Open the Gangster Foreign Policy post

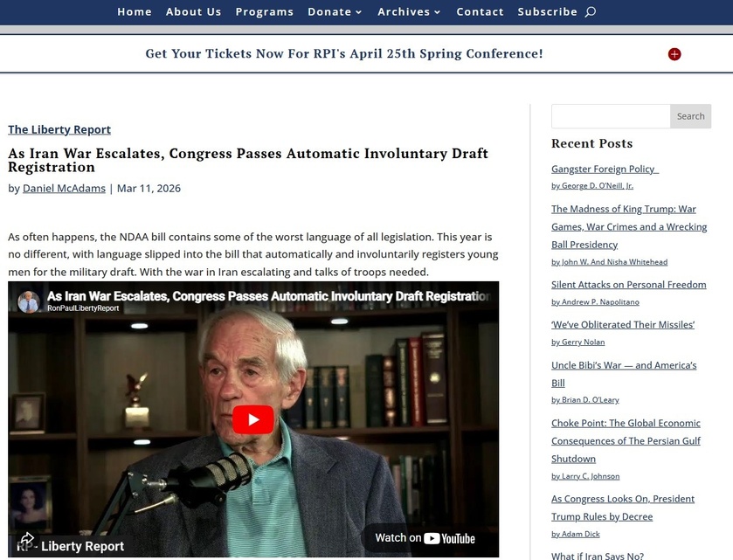tap(604, 169)
